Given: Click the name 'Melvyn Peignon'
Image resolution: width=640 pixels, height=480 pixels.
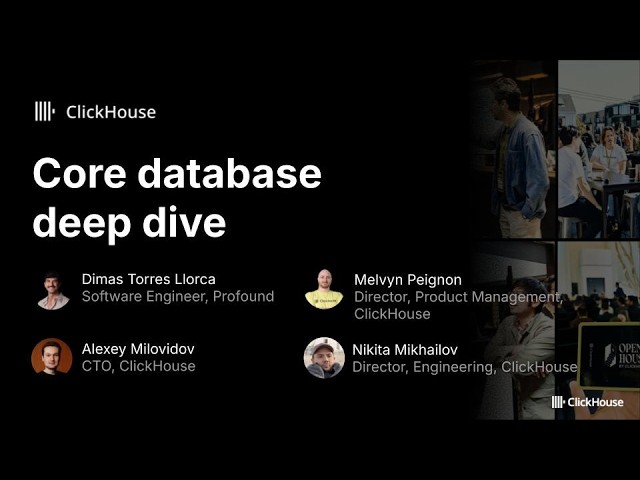Looking at the screenshot, I should [x=408, y=280].
